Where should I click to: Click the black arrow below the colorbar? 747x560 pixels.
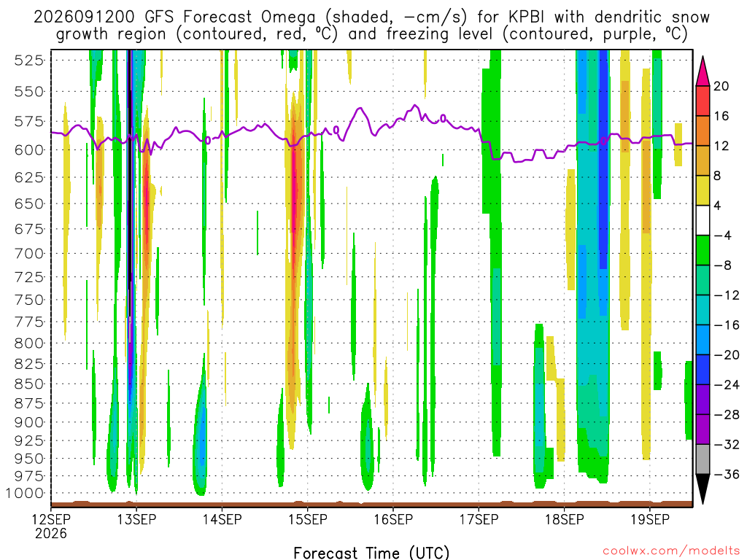pos(703,489)
